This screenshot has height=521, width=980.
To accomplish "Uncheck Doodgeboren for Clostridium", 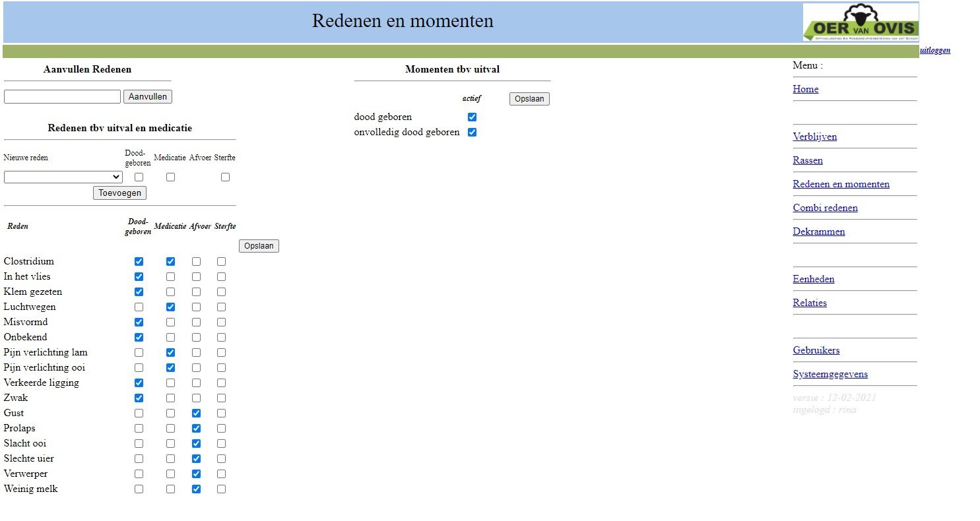I will pos(139,262).
